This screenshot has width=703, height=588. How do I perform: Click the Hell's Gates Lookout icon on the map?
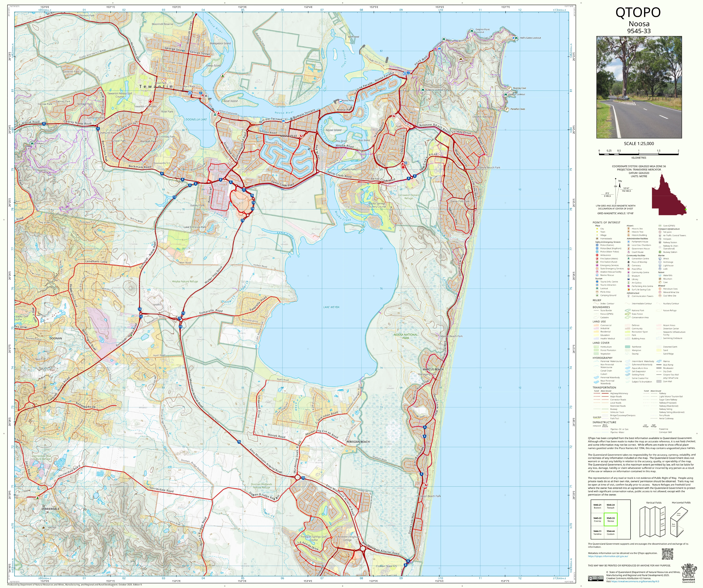click(x=516, y=38)
